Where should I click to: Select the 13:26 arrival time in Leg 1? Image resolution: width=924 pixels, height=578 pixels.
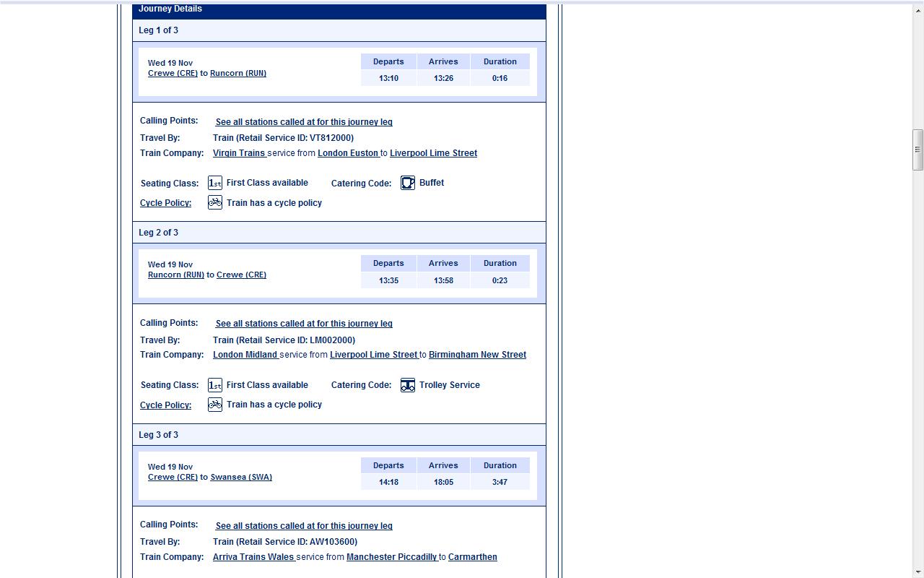(443, 78)
